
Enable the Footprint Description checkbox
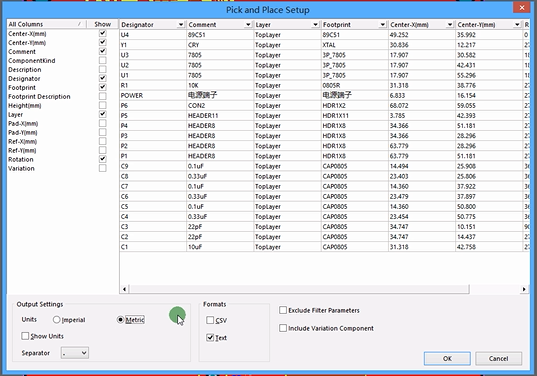tap(102, 96)
